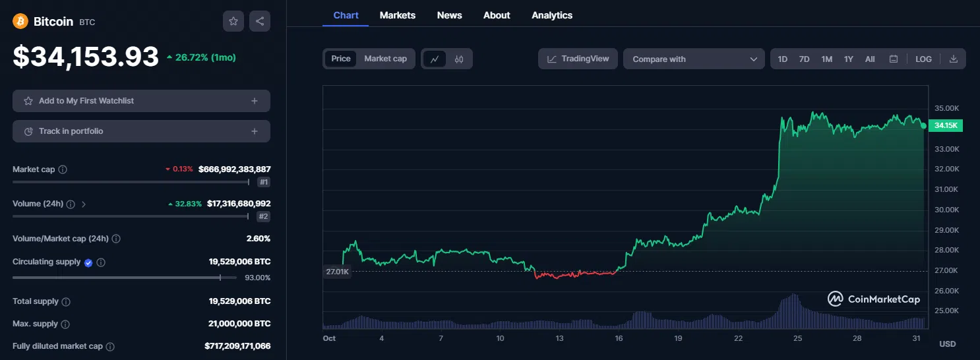Set chart range to 1D
This screenshot has height=360, width=980.
tap(782, 59)
